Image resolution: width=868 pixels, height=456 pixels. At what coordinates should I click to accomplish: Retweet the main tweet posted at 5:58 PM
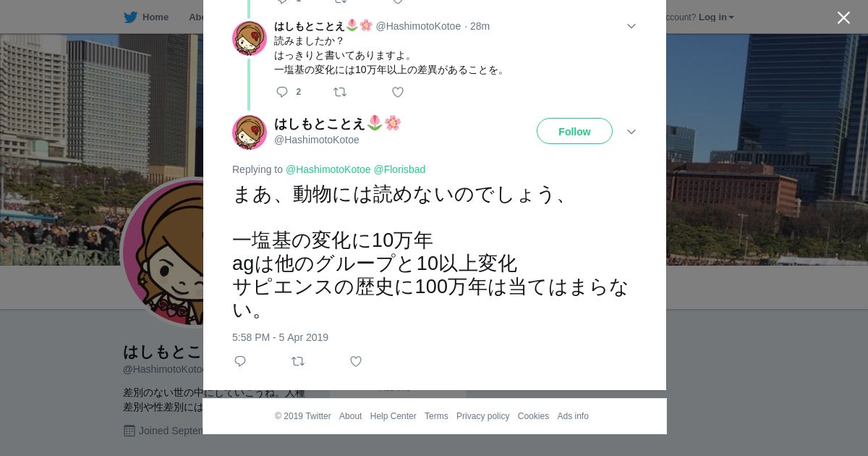(298, 361)
